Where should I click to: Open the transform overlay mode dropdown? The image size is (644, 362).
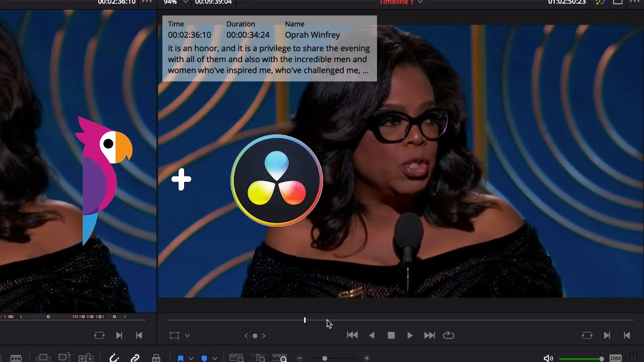click(x=188, y=335)
